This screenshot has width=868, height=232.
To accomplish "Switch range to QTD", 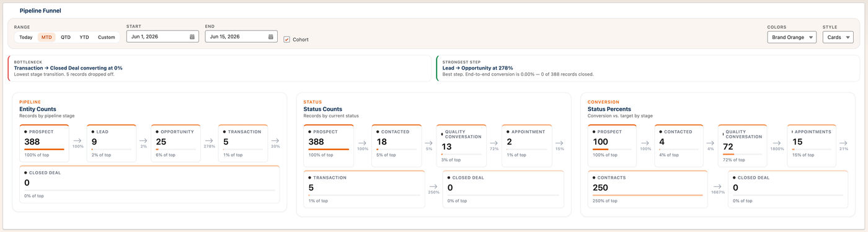I will 65,37.
